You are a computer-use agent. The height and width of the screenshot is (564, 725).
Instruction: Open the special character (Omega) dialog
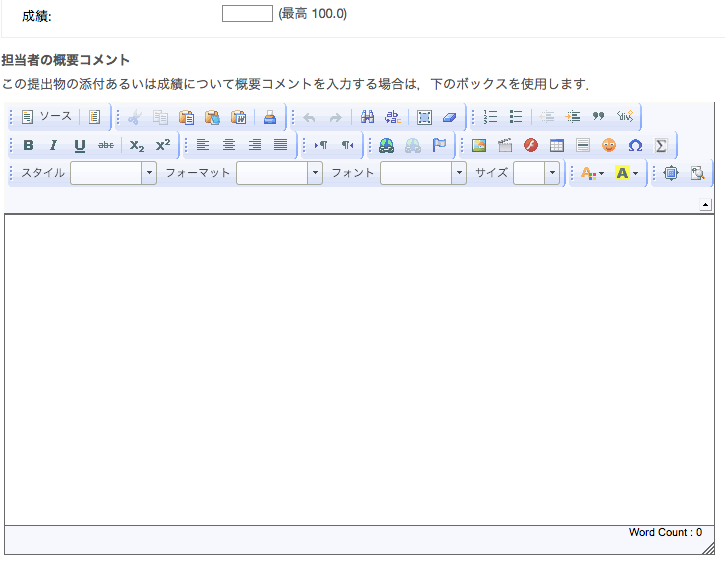[x=635, y=145]
